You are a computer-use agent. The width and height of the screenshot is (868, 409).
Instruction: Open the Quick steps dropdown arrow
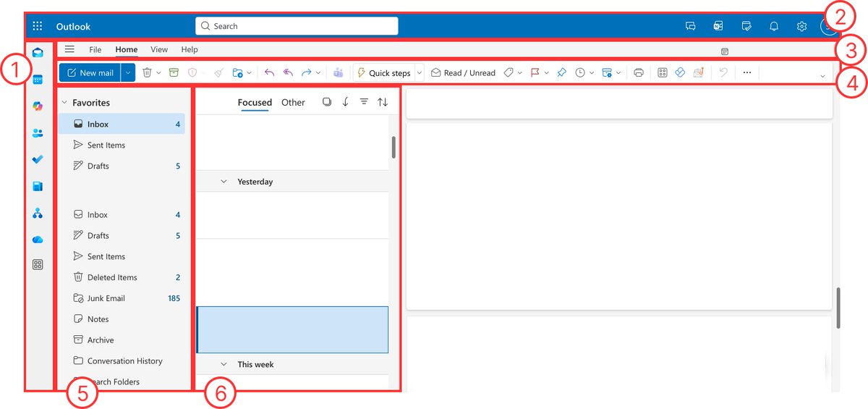[x=420, y=73]
